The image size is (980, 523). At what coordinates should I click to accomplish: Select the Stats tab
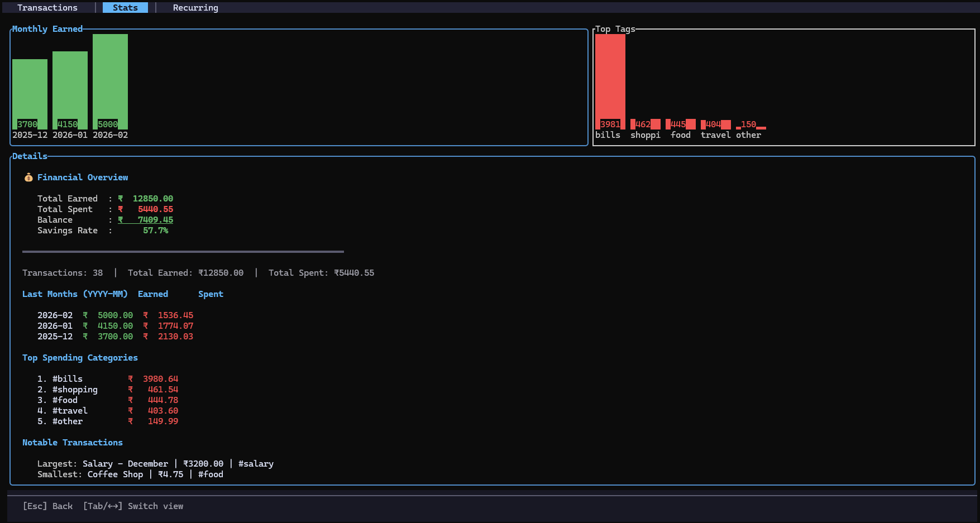(125, 8)
